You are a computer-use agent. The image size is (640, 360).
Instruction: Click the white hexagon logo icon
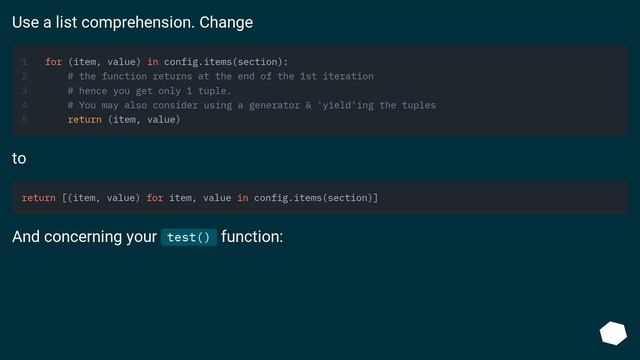pos(613,333)
